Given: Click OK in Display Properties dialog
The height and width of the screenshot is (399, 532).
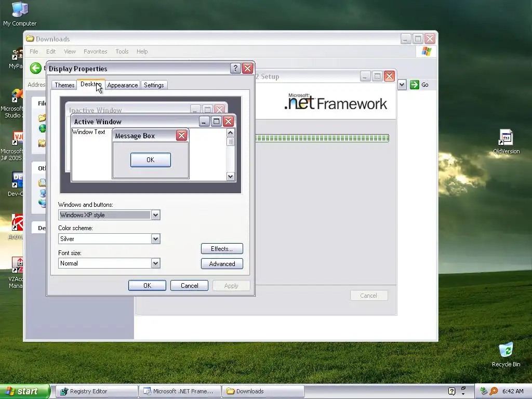Looking at the screenshot, I should [147, 286].
